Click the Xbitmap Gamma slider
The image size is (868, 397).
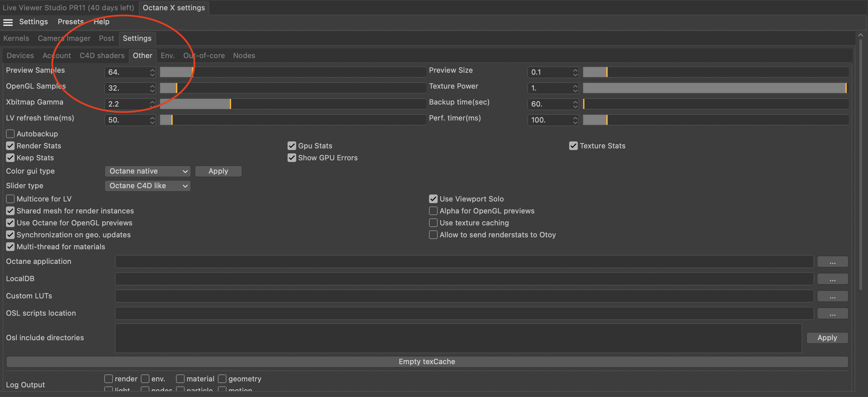coord(292,104)
